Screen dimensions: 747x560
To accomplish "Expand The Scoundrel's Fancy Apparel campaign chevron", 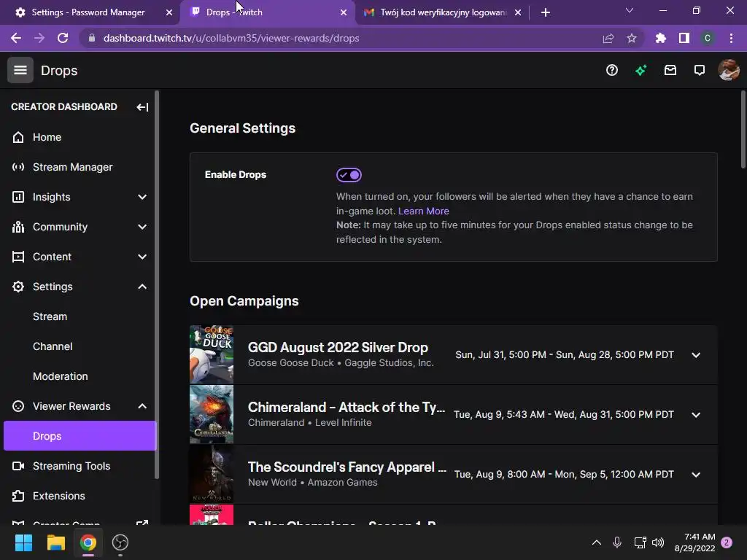I will click(x=696, y=474).
